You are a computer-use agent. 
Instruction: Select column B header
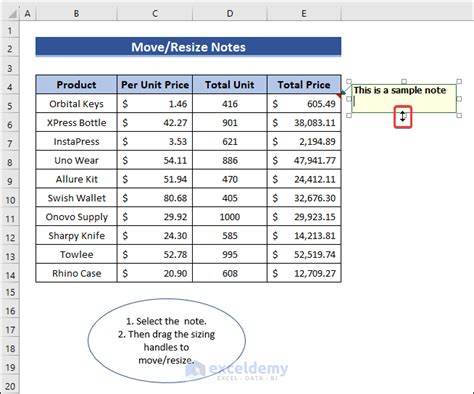[76, 14]
